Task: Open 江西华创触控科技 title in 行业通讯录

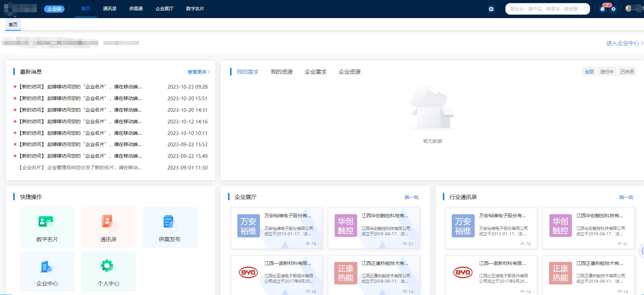Action: coord(600,216)
